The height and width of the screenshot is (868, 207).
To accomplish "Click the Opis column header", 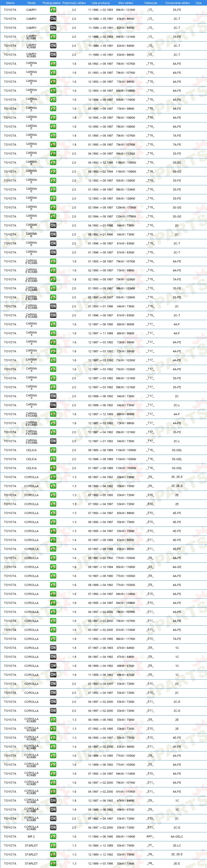I will 199,3.
